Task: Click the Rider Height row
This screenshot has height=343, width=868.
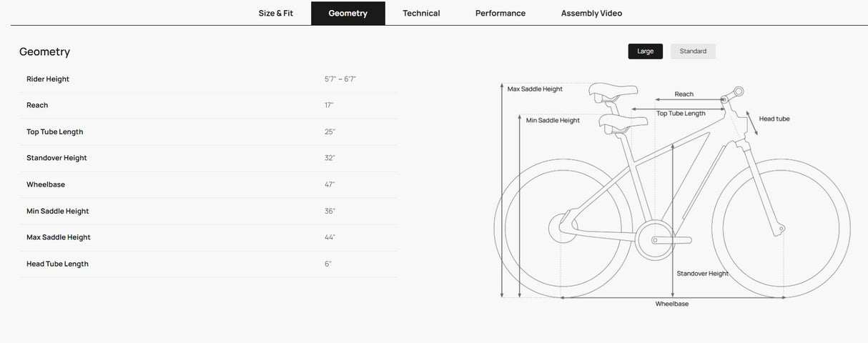Action: coord(209,79)
